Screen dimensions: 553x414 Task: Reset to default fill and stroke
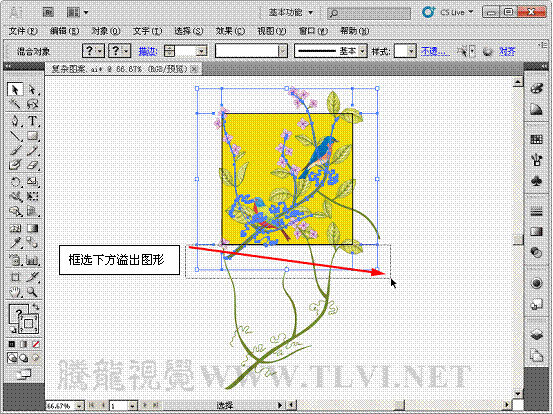coord(13,330)
